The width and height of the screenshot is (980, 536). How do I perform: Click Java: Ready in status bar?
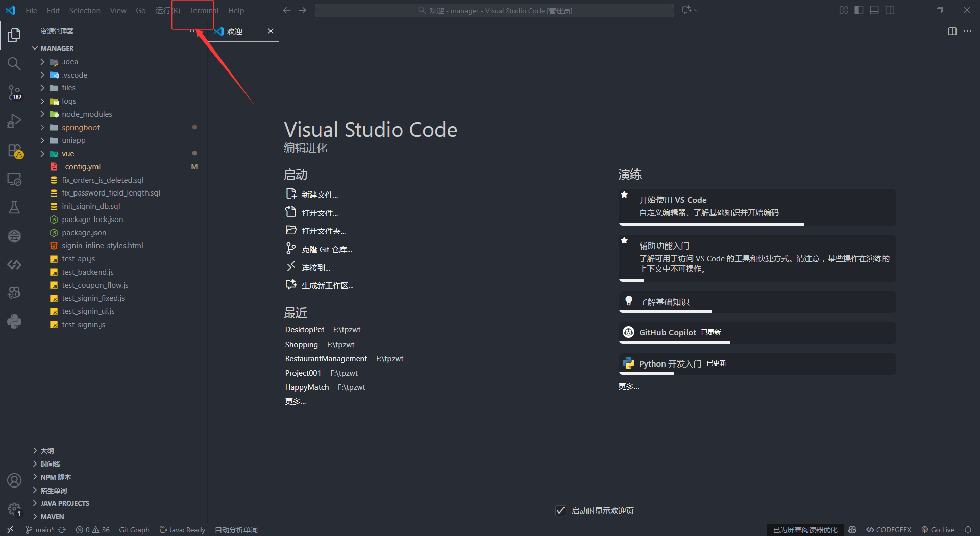[182, 530]
